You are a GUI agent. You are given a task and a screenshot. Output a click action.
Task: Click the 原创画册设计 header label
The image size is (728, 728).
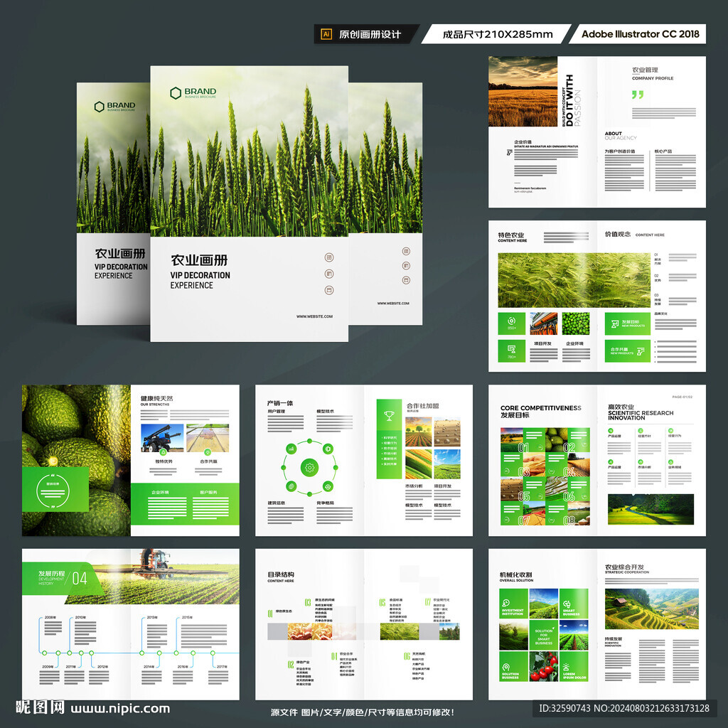point(370,34)
